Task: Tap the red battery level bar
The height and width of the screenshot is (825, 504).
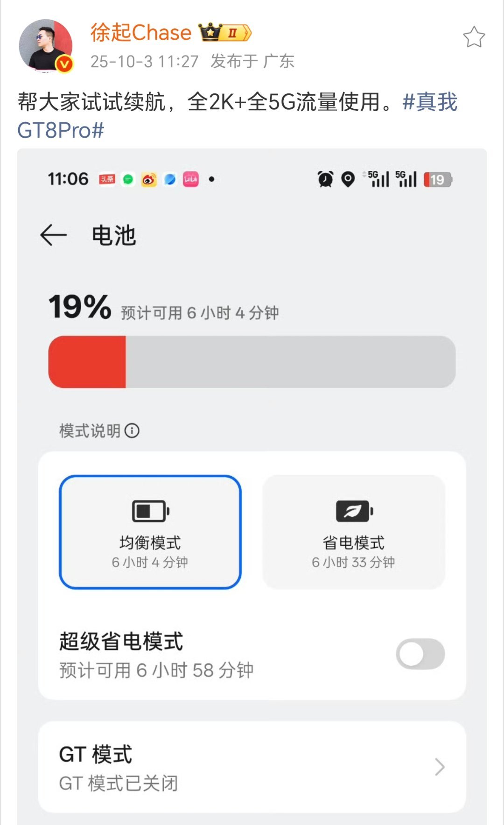Action: [x=87, y=362]
